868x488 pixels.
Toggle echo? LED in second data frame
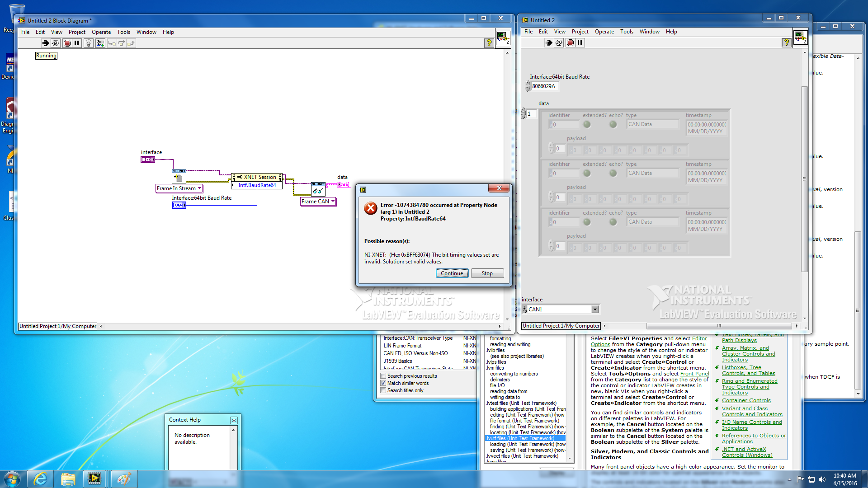(613, 173)
